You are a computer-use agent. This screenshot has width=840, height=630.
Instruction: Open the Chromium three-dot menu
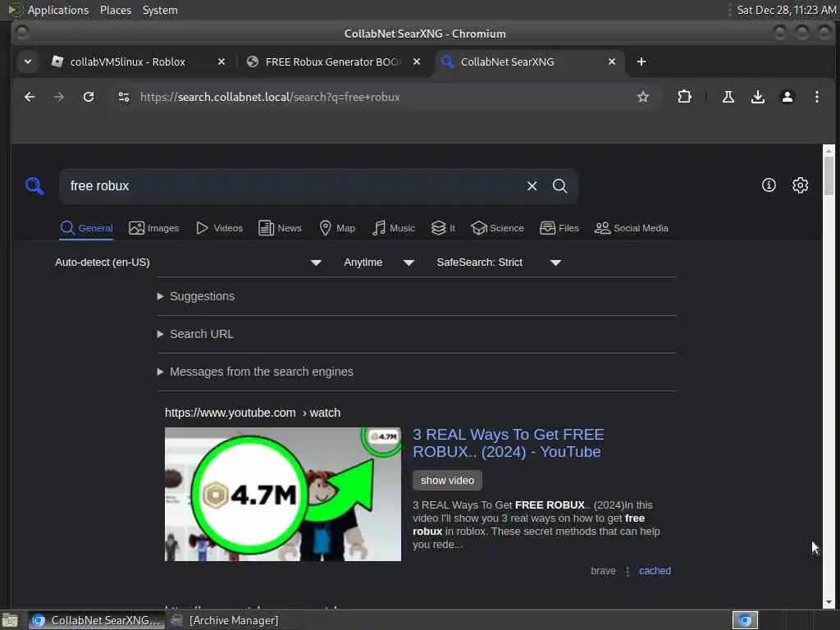pyautogui.click(x=816, y=97)
